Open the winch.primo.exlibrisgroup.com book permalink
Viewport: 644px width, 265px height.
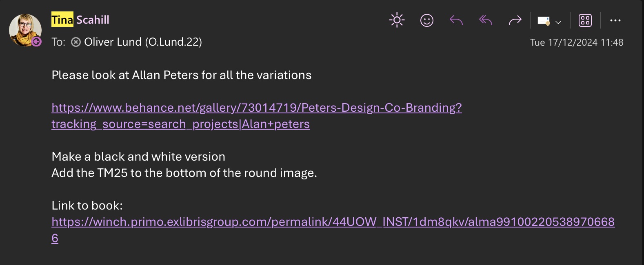tap(333, 222)
